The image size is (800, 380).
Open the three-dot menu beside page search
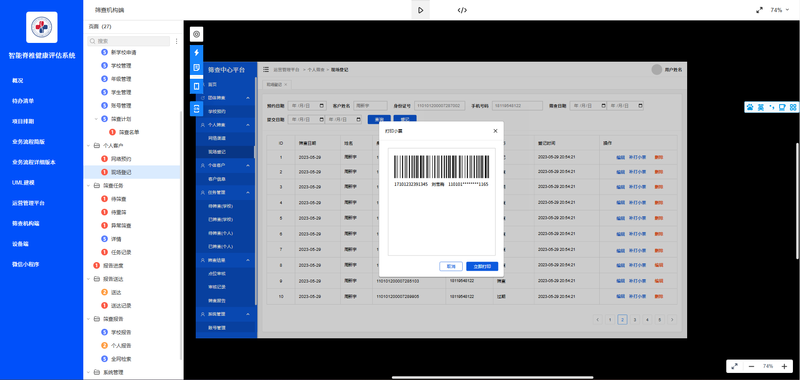pyautogui.click(x=177, y=41)
